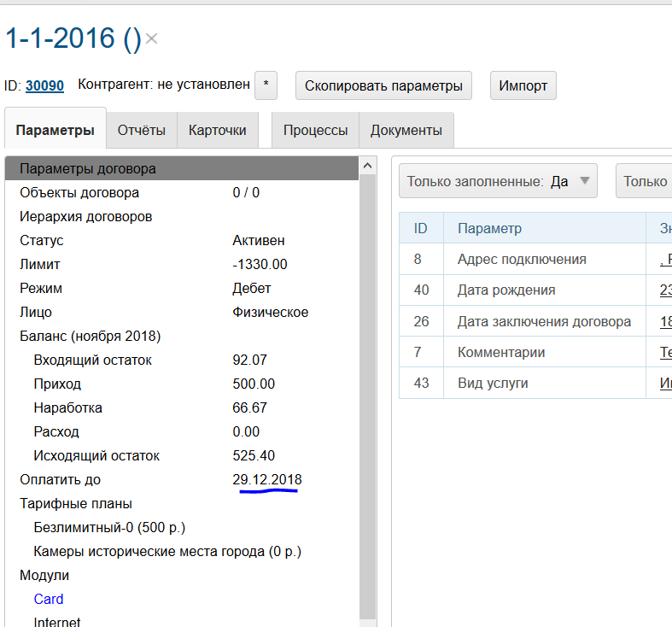The width and height of the screenshot is (672, 627).
Task: Switch to the Отчёты tab
Action: click(x=142, y=131)
